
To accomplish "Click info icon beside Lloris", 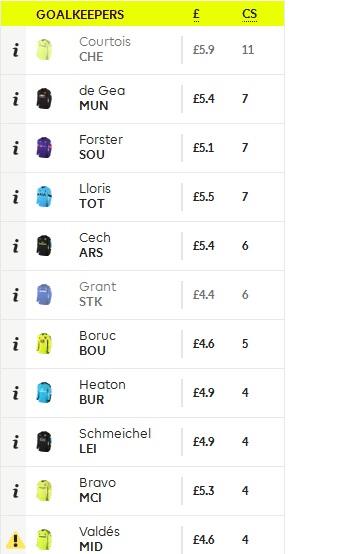I will click(x=16, y=197).
